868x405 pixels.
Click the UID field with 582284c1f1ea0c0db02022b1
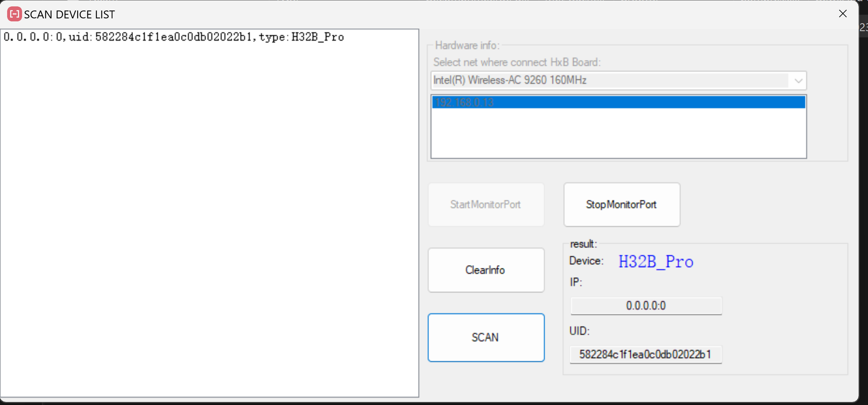(645, 355)
